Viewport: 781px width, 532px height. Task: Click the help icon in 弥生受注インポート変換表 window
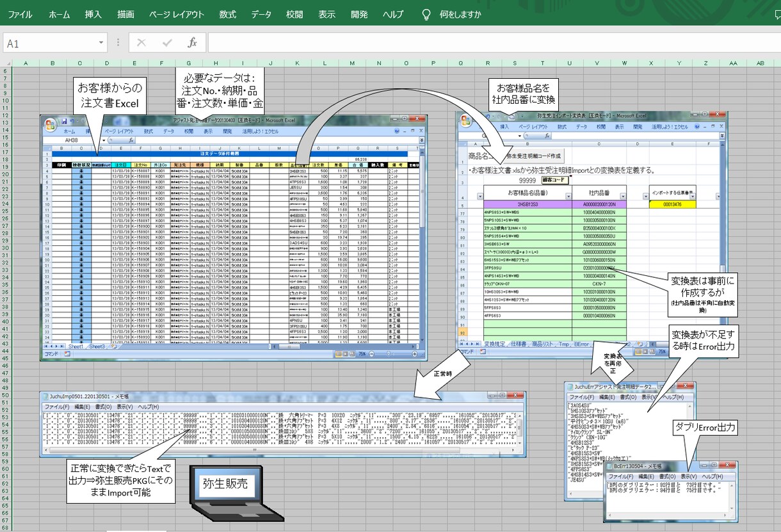[698, 127]
